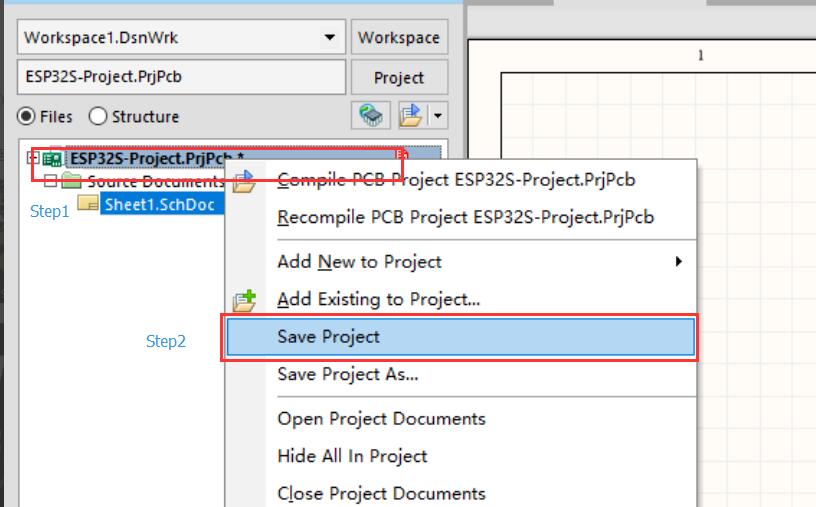Image resolution: width=816 pixels, height=507 pixels.
Task: Select the Structure radio button
Action: point(97,116)
